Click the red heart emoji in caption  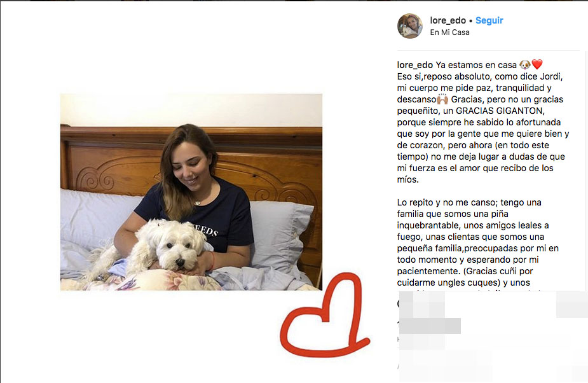pyautogui.click(x=537, y=65)
